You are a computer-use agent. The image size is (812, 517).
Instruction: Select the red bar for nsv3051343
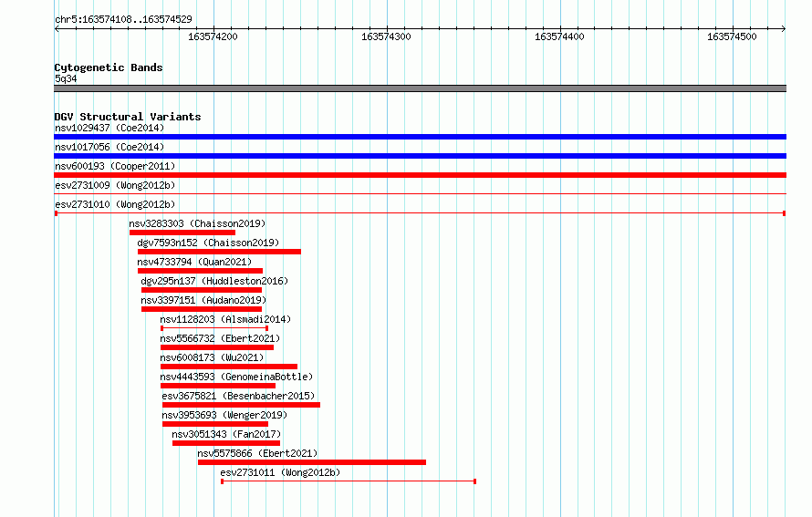point(226,443)
